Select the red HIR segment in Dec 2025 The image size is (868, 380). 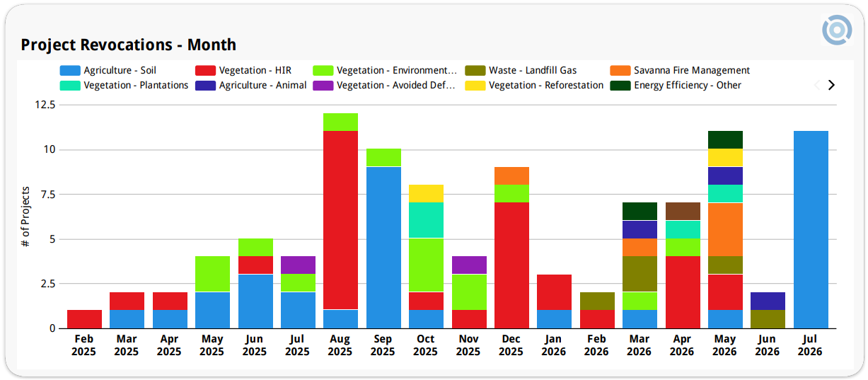511,265
